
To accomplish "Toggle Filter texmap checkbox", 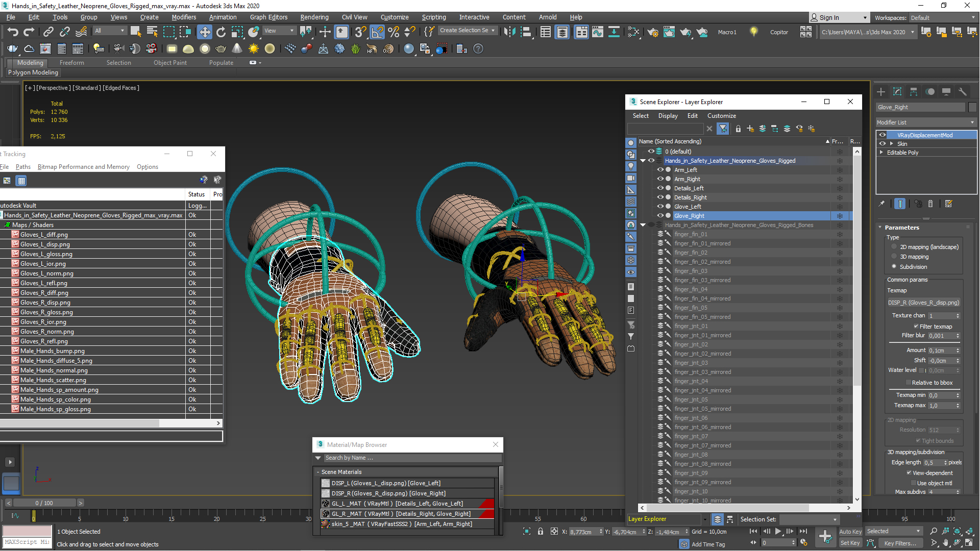I will 916,327.
